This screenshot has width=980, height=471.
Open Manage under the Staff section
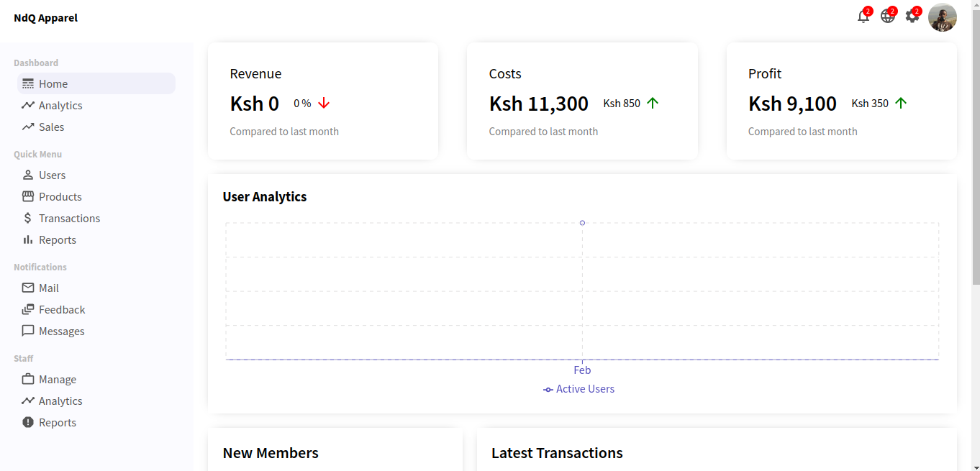58,379
